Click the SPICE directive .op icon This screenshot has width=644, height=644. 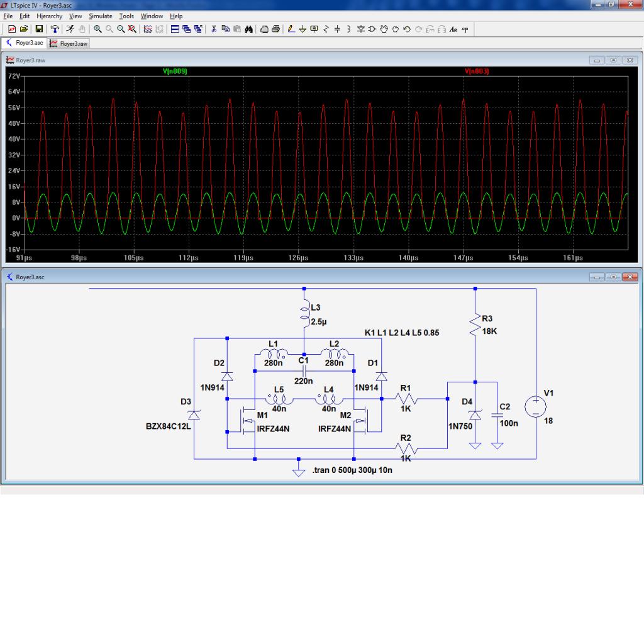(x=465, y=29)
